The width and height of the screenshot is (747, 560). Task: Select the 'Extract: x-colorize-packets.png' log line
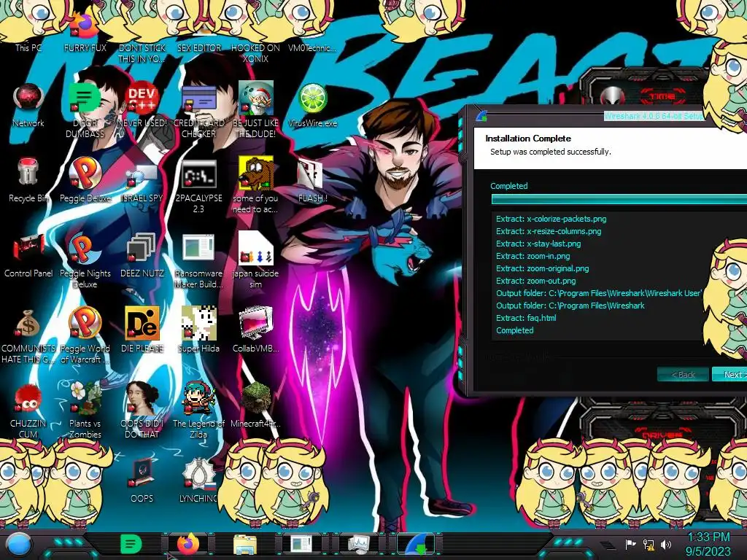pos(551,219)
